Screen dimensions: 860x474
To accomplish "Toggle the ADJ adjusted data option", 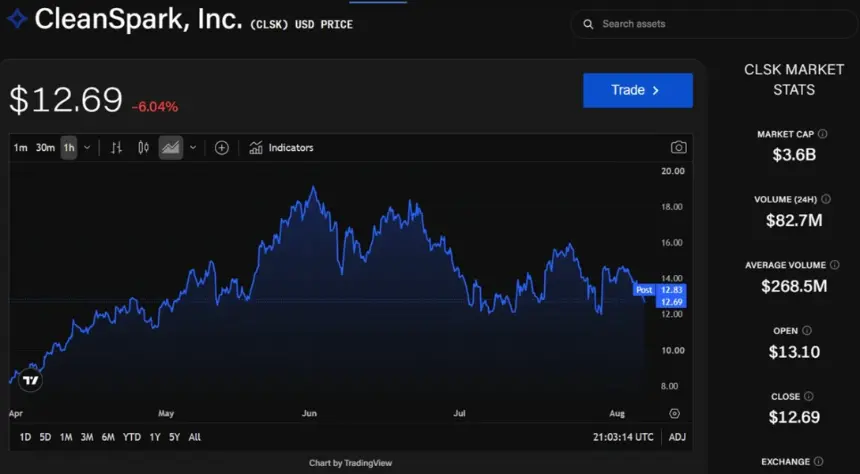I will (677, 437).
